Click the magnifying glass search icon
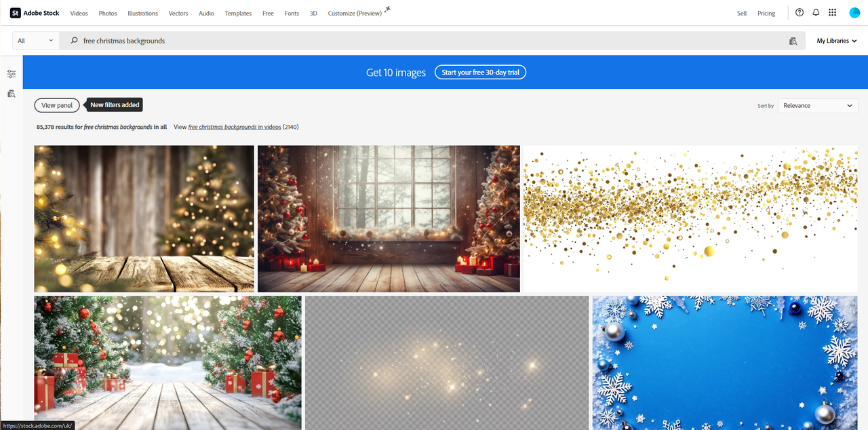Image resolution: width=868 pixels, height=430 pixels. pos(72,41)
